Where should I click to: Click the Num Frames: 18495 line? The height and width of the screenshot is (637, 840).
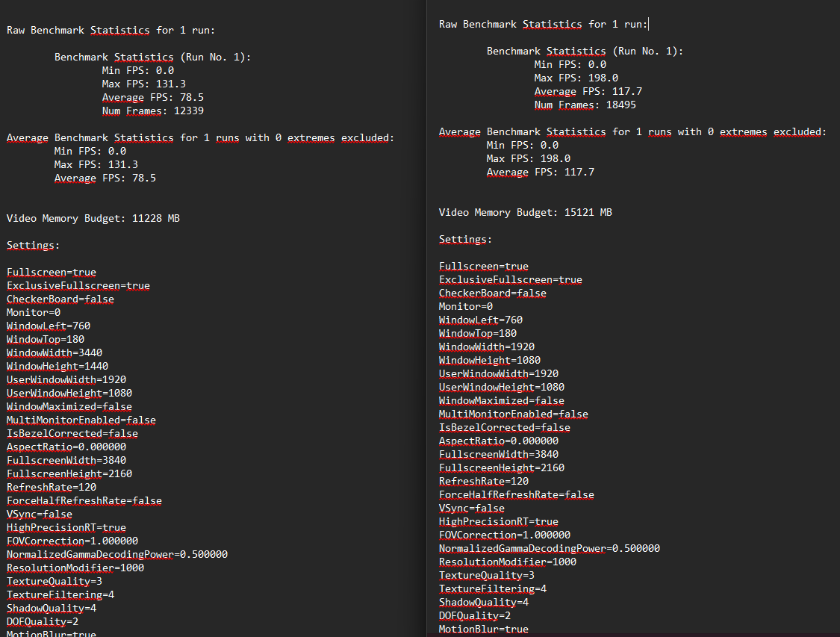click(x=585, y=105)
